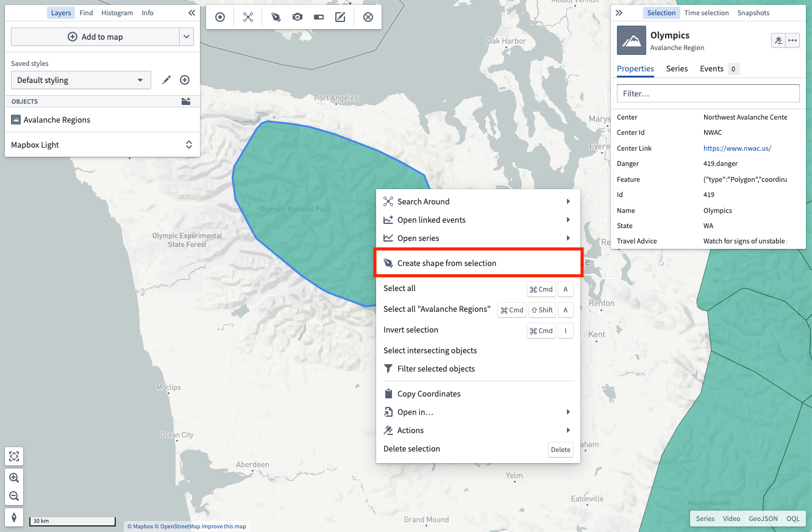Create new folder in Objects section
This screenshot has width=812, height=532.
(186, 101)
